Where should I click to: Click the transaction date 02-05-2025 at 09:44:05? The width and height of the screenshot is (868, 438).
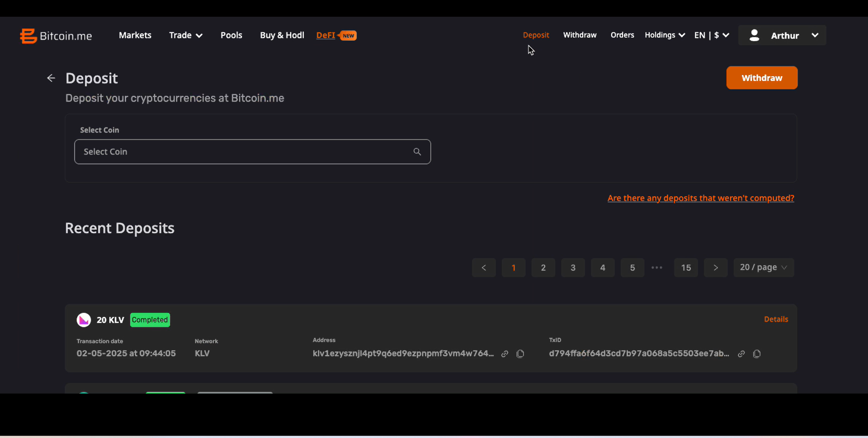[126, 353]
